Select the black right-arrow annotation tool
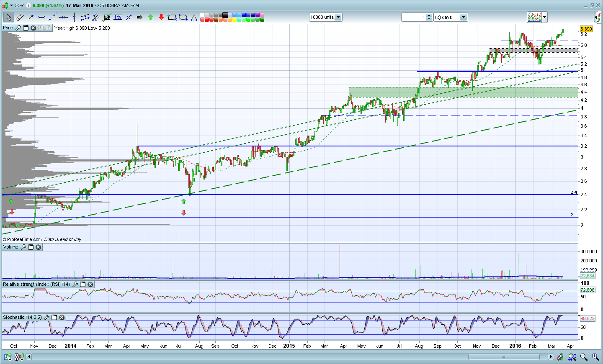 pyautogui.click(x=139, y=17)
